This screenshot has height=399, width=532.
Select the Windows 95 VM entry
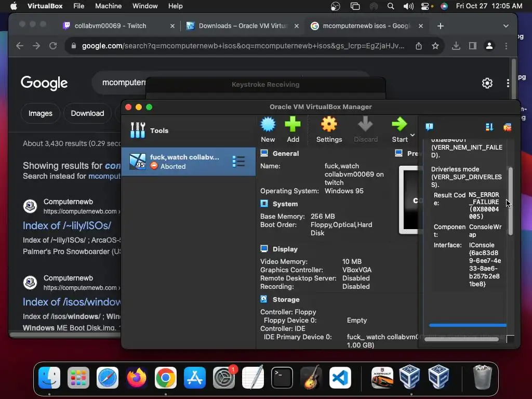point(188,162)
